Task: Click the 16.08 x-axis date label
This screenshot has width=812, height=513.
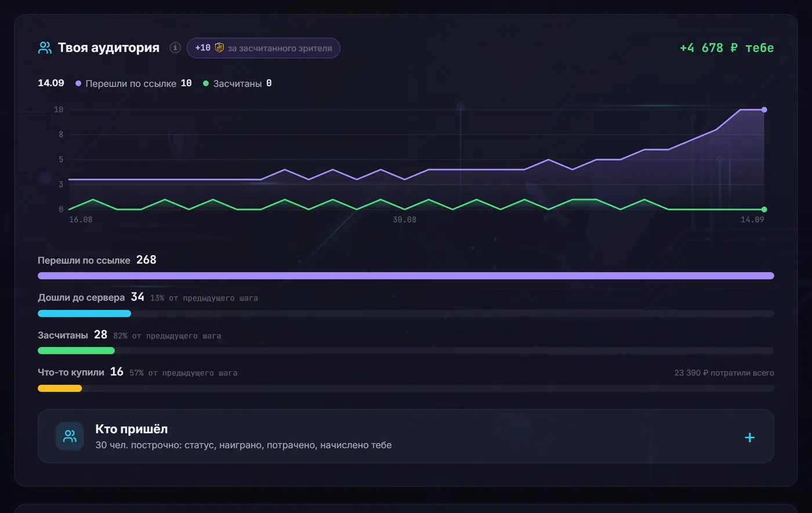Action: [x=81, y=219]
